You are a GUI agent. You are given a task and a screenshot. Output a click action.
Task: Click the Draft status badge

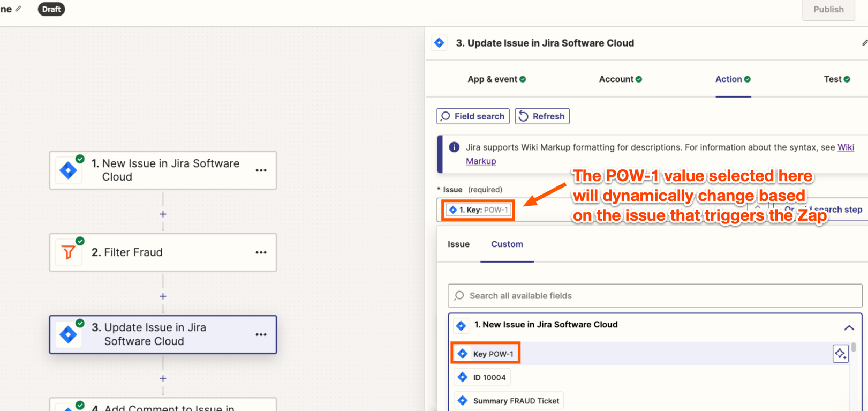pyautogui.click(x=51, y=9)
